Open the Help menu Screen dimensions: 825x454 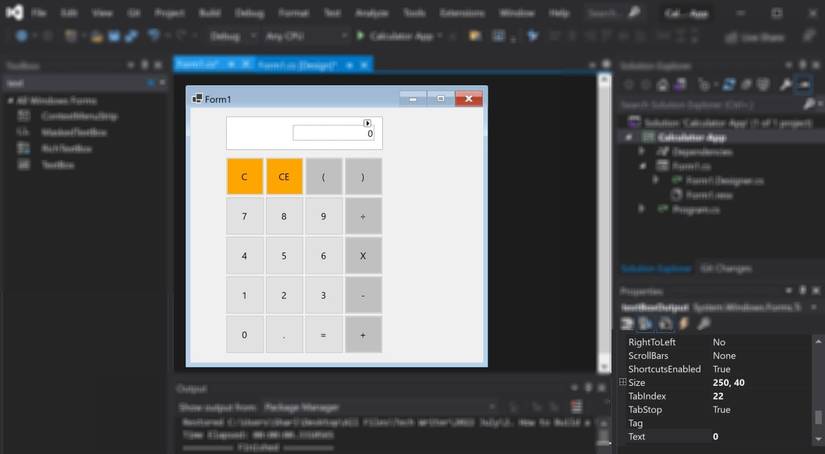[x=559, y=13]
